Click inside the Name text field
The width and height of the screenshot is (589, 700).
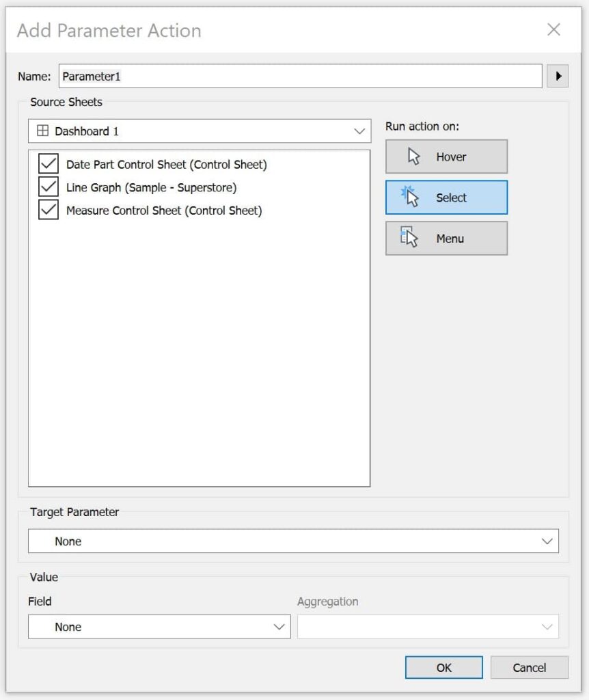(273, 76)
